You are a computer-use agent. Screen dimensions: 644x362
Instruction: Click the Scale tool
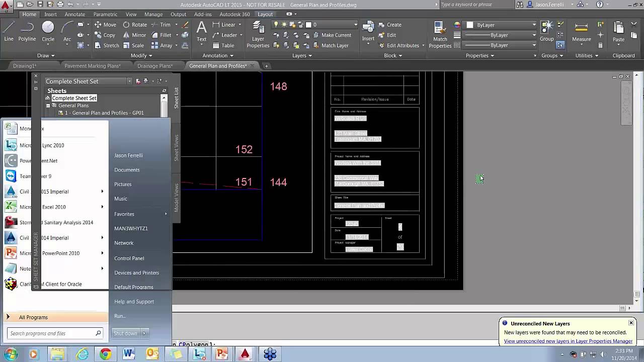[x=133, y=45]
